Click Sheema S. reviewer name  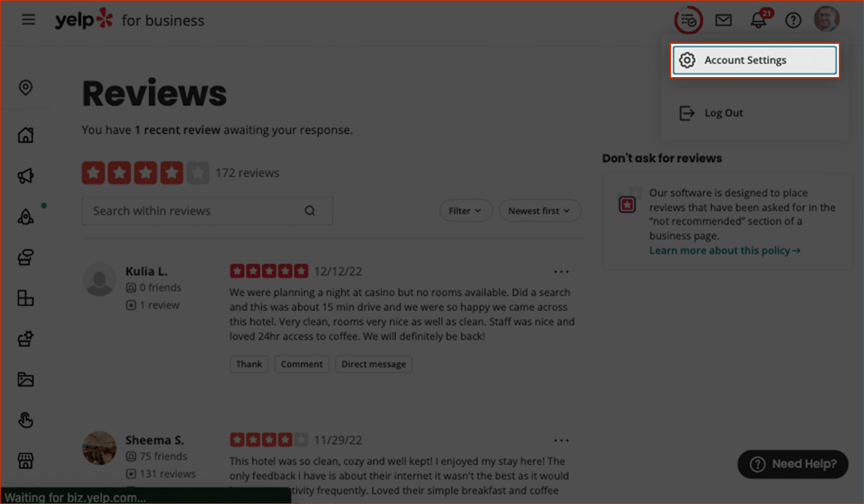click(155, 440)
